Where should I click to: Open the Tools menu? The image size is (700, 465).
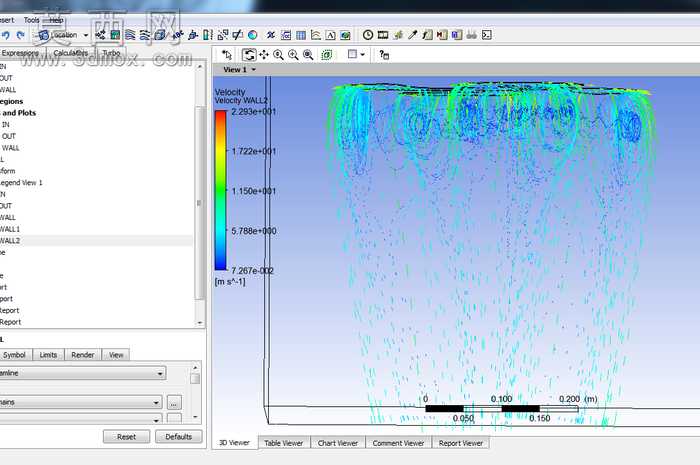pyautogui.click(x=31, y=20)
